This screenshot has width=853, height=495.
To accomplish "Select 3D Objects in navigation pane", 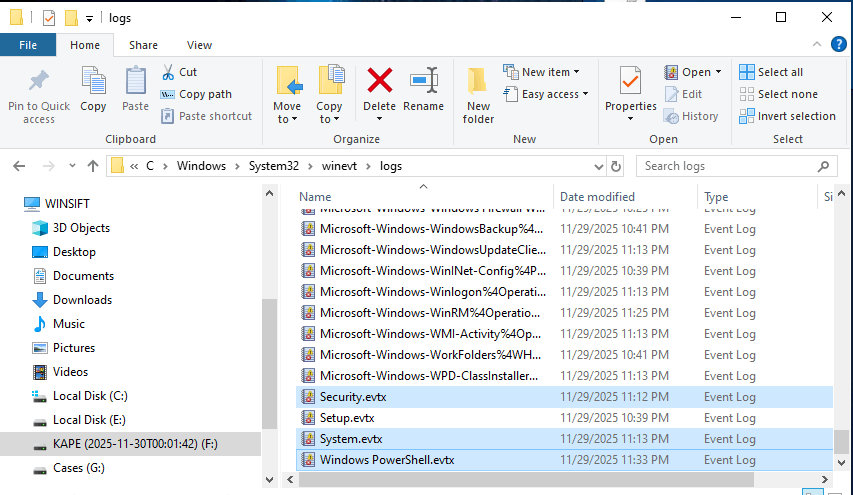I will pos(71,228).
